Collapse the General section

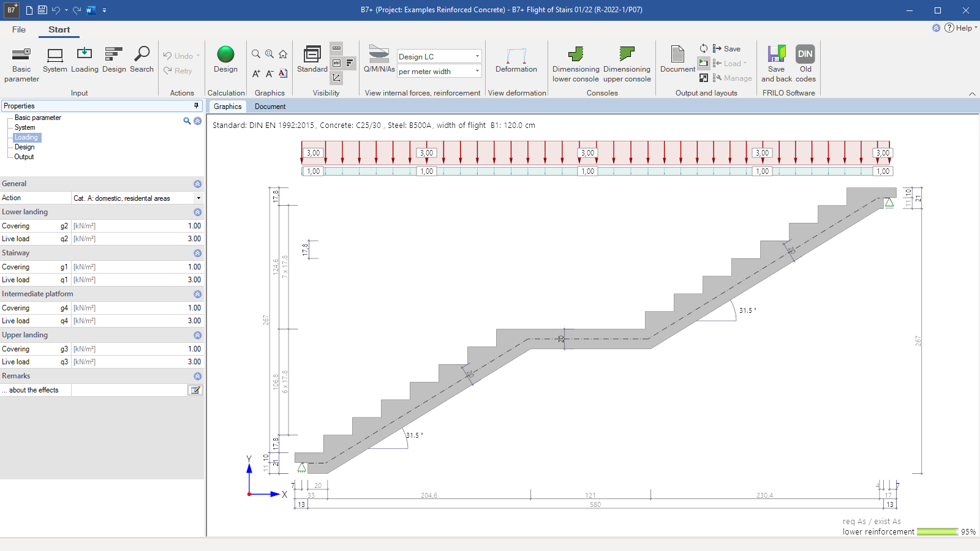(197, 184)
